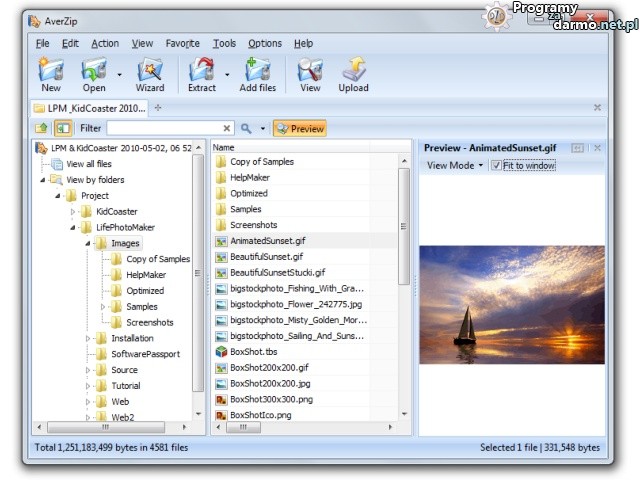This screenshot has width=640, height=480.
Task: Toggle the folder tree panel button
Action: (63, 128)
